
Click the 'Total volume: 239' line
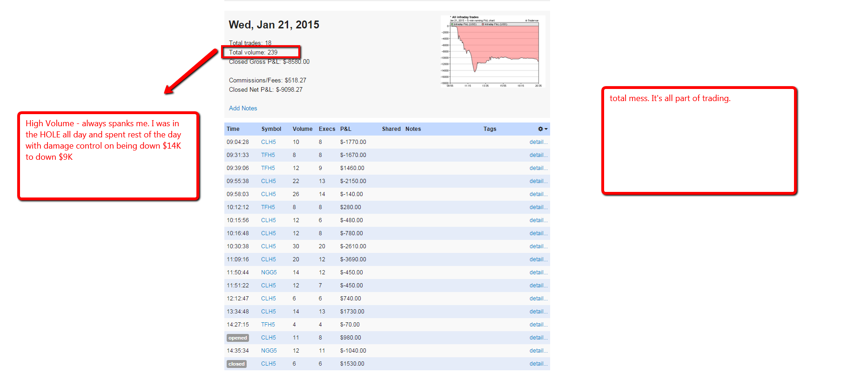click(253, 53)
